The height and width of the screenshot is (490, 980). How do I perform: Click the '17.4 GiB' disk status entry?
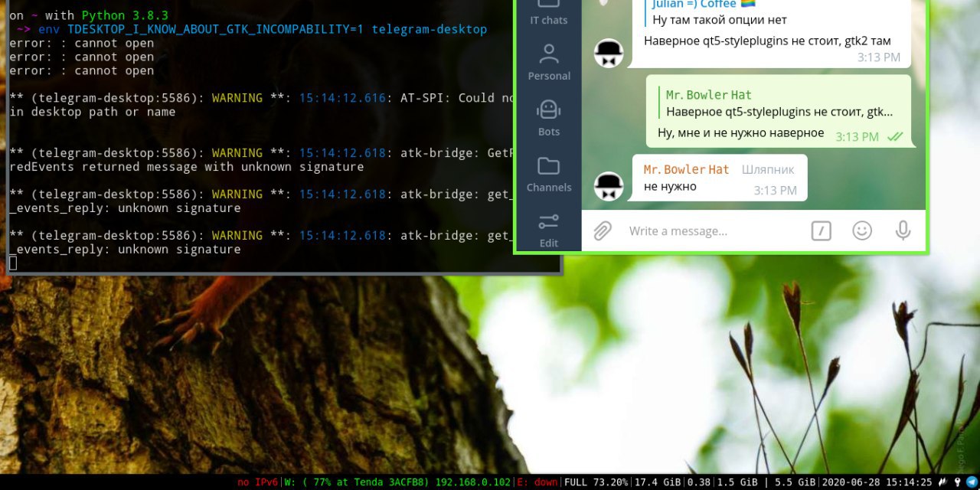point(658,482)
